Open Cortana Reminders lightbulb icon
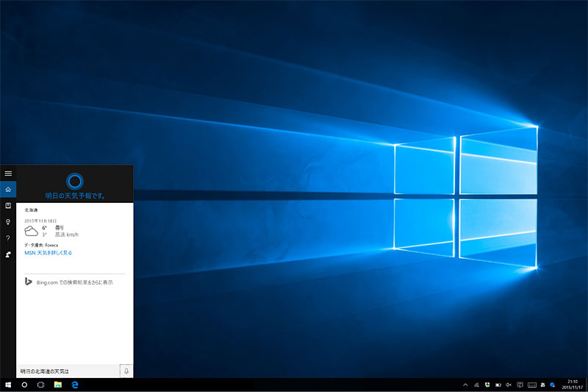The image size is (588, 392). click(x=8, y=222)
